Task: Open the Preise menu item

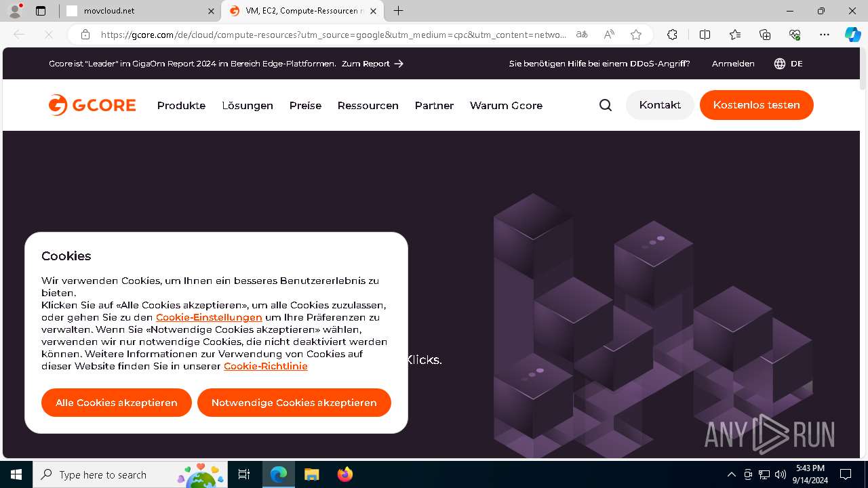Action: coord(305,106)
